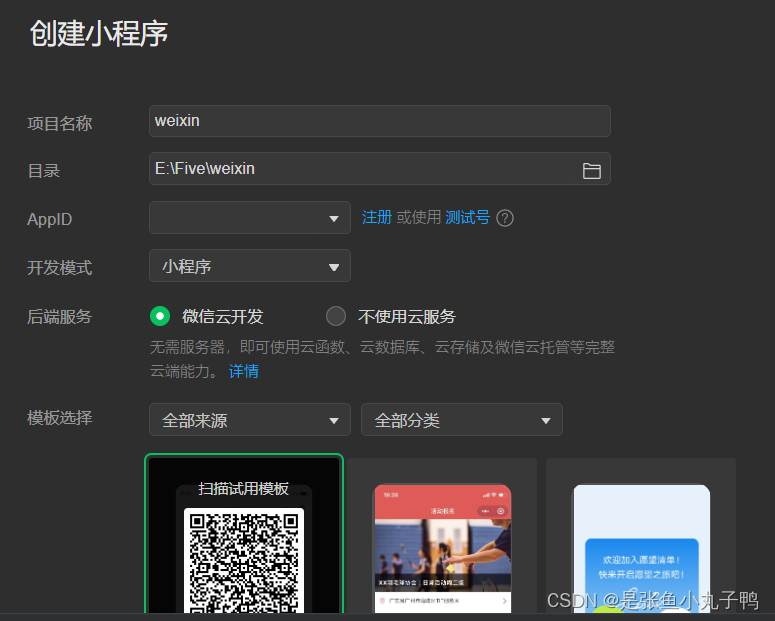Click the 注册 link
The width and height of the screenshot is (775, 621).
coord(377,217)
